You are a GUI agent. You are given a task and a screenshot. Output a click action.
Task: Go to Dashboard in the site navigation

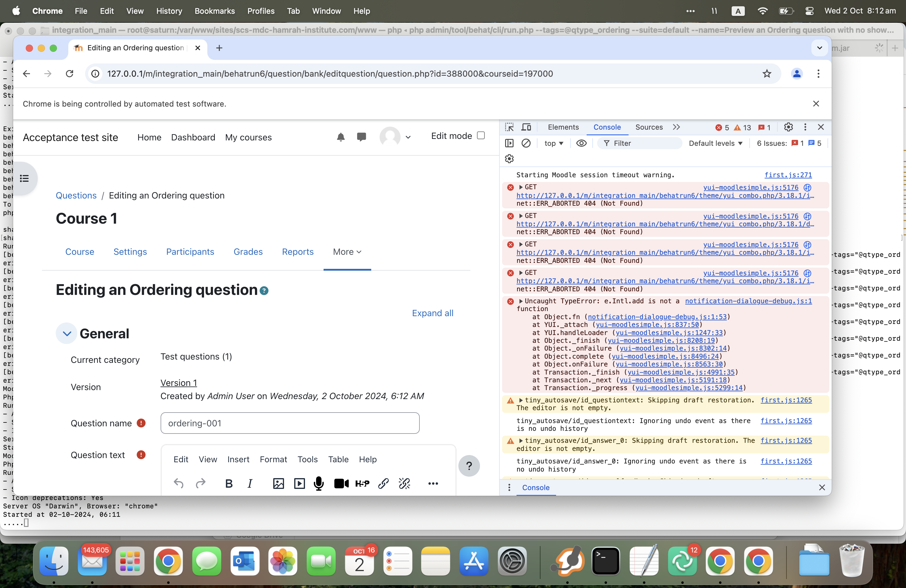pyautogui.click(x=193, y=137)
